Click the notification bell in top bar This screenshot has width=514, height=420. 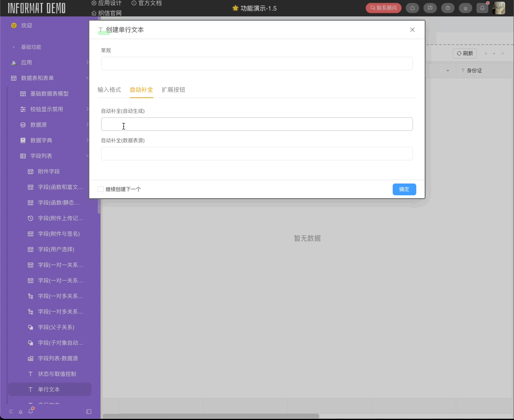click(482, 8)
